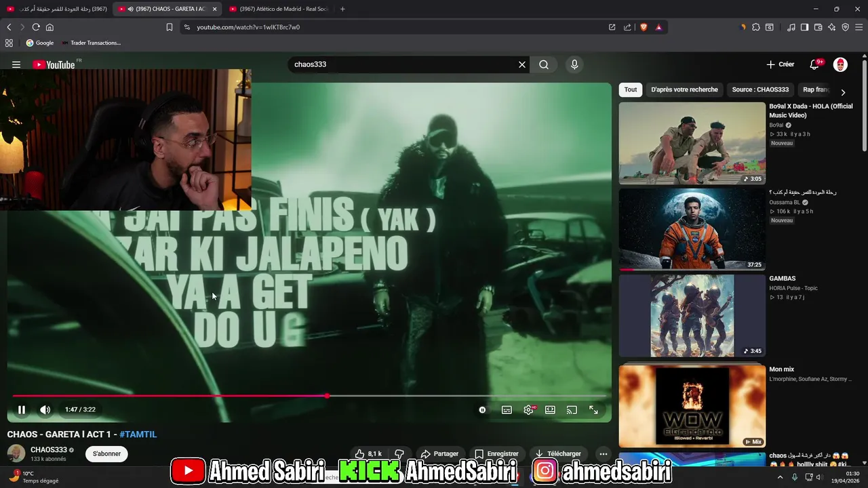Open Brave Shields lion icon
Image resolution: width=868 pixels, height=488 pixels.
644,27
